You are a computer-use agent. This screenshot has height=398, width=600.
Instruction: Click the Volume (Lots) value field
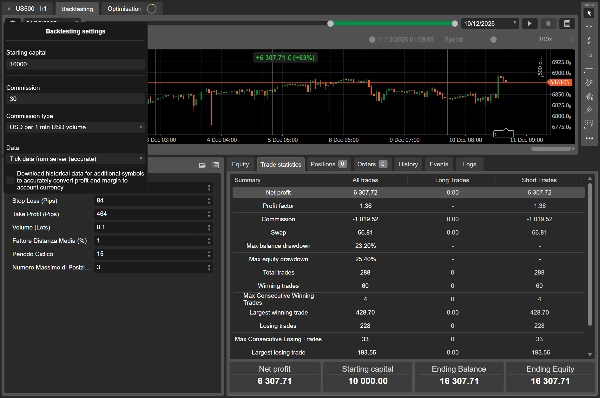point(153,227)
